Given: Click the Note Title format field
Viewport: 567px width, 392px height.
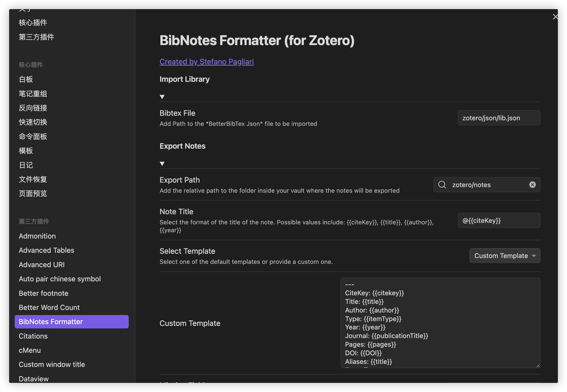Looking at the screenshot, I should pos(499,220).
